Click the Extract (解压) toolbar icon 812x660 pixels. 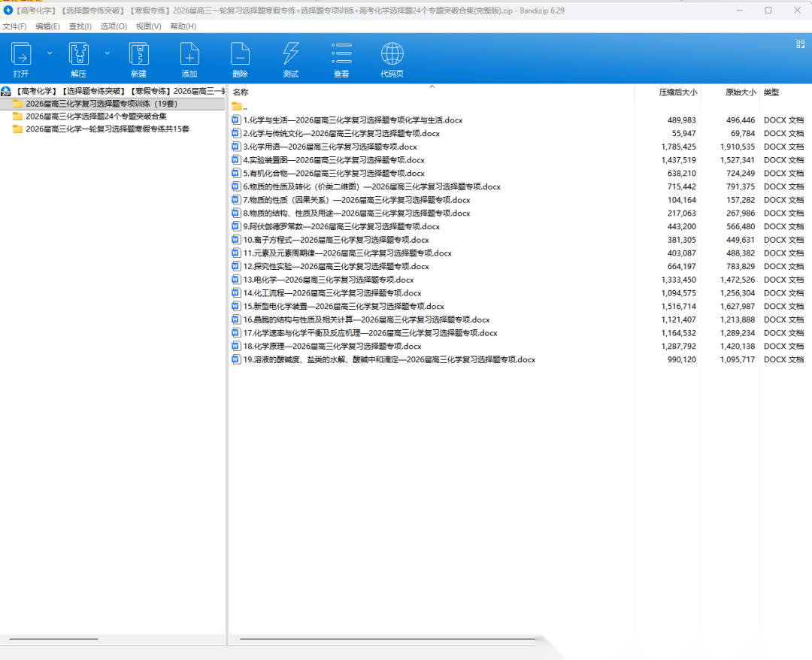pyautogui.click(x=79, y=54)
